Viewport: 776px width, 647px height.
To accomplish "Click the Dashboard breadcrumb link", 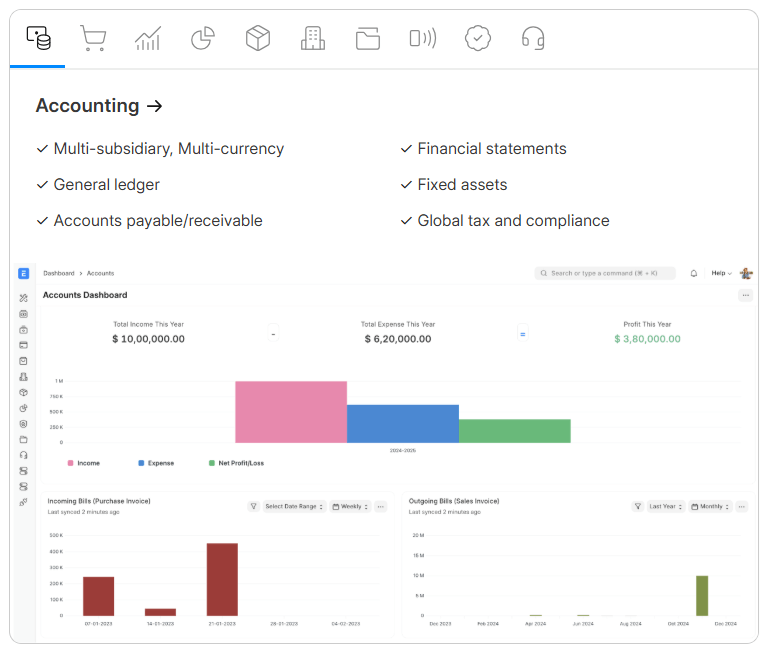I will coord(58,273).
